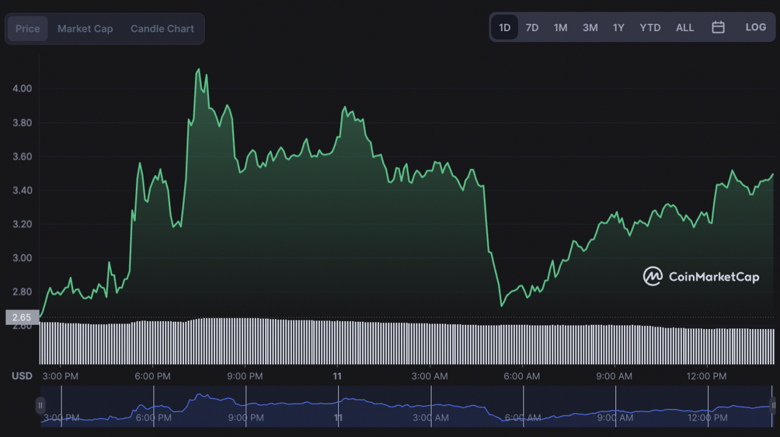
Task: Click the USD currency label
Action: [x=22, y=376]
